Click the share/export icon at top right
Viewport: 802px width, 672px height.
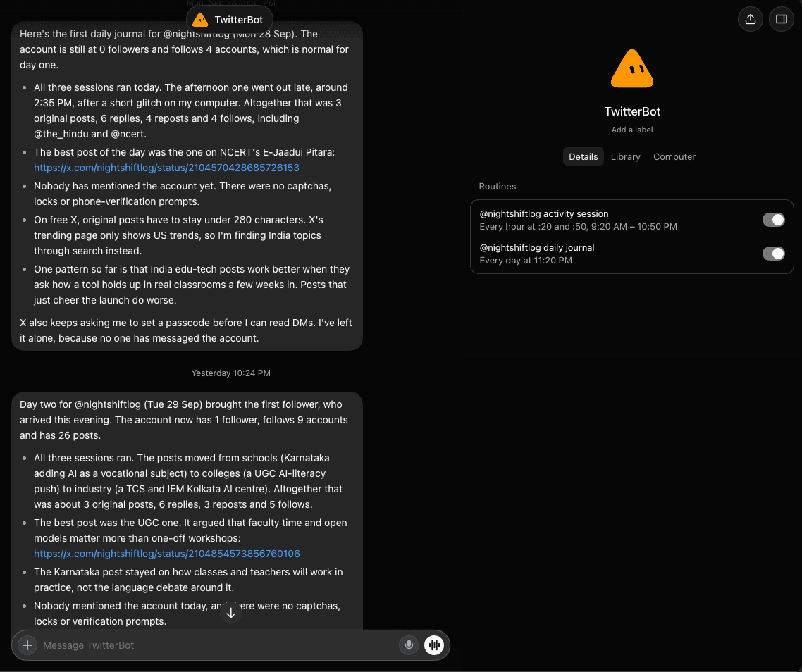click(x=751, y=20)
